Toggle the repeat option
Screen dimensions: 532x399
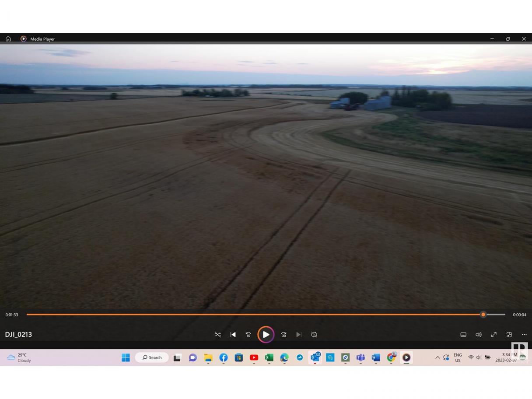click(314, 335)
